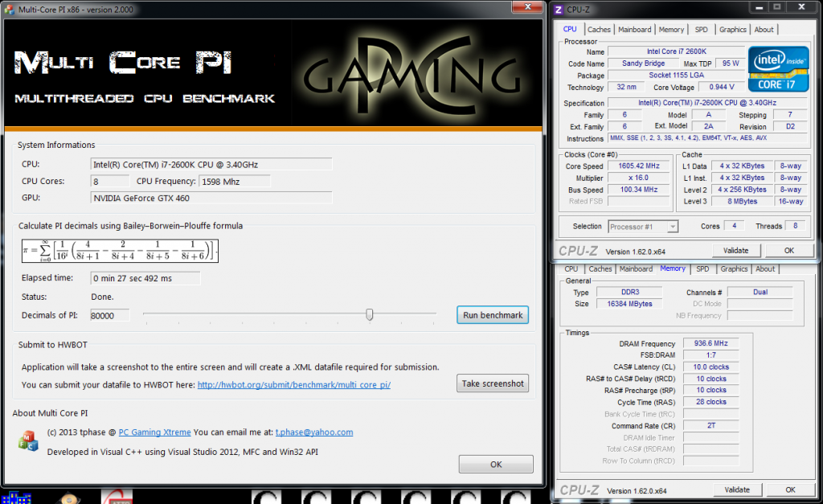Image resolution: width=823 pixels, height=504 pixels.
Task: Click the Cycle Time (tRAS) value '28 clocks'
Action: point(710,402)
